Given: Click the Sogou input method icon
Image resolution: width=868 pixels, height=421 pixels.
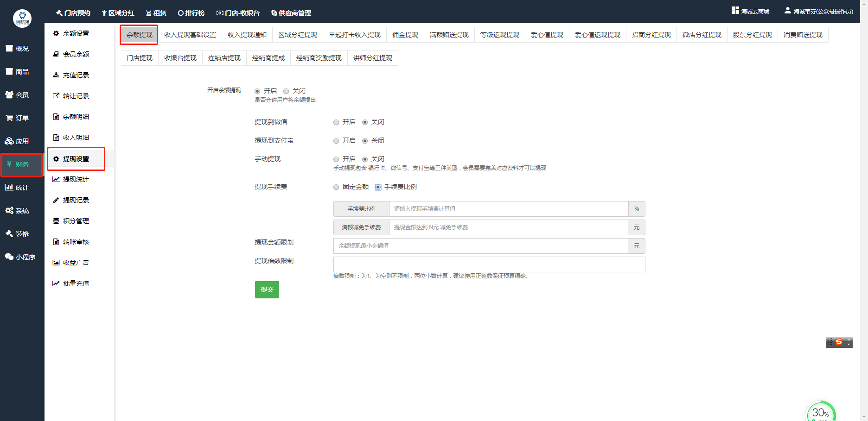Looking at the screenshot, I should 839,342.
